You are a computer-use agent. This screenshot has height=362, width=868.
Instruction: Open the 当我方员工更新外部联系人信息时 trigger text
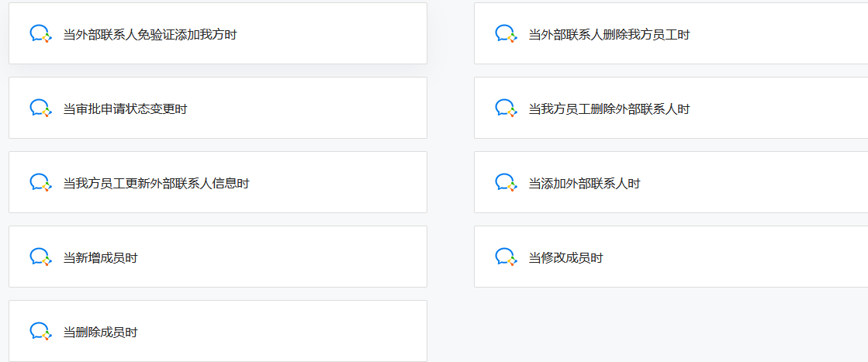[x=156, y=183]
